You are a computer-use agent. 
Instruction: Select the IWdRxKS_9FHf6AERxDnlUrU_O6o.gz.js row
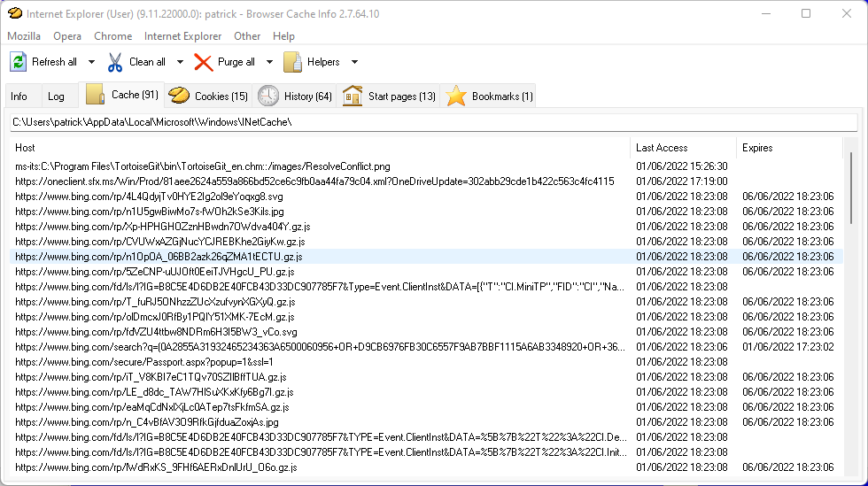(x=426, y=467)
